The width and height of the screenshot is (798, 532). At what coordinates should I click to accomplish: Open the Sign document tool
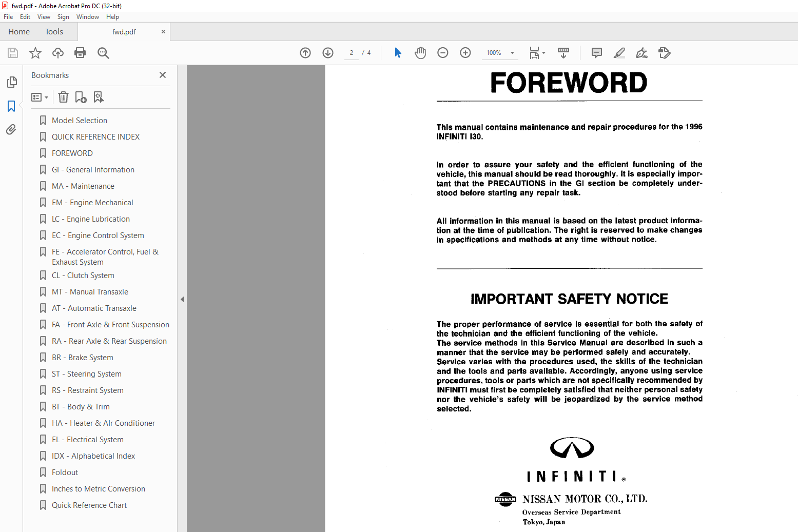[641, 53]
